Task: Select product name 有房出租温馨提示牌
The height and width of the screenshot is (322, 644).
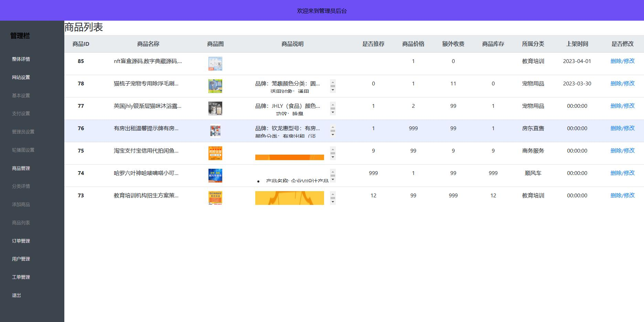Action: click(x=146, y=128)
